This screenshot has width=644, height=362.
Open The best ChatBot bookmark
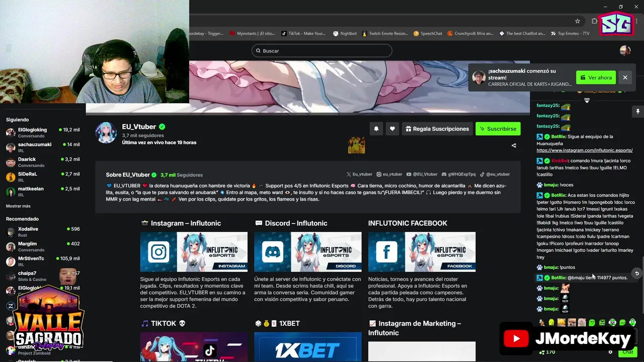coord(522,34)
